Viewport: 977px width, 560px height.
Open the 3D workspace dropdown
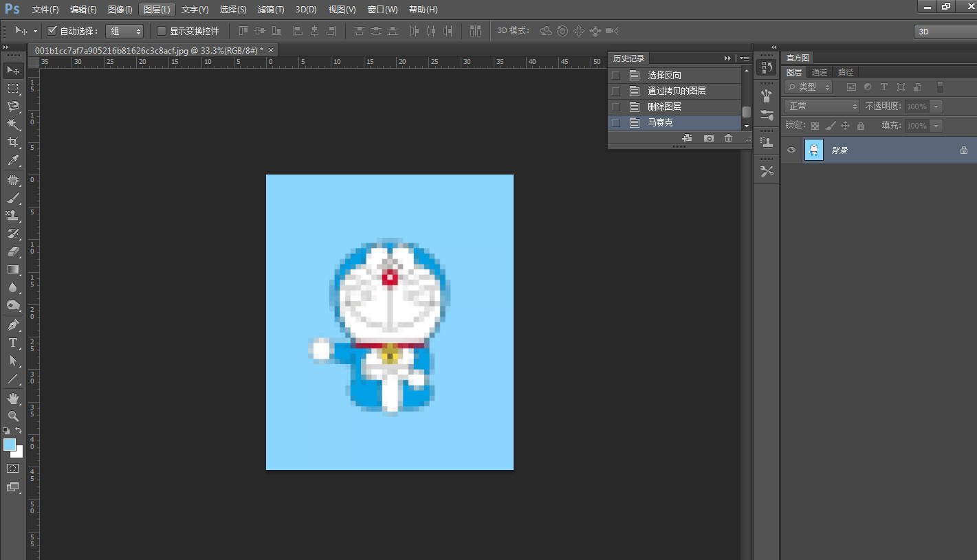[x=945, y=32]
